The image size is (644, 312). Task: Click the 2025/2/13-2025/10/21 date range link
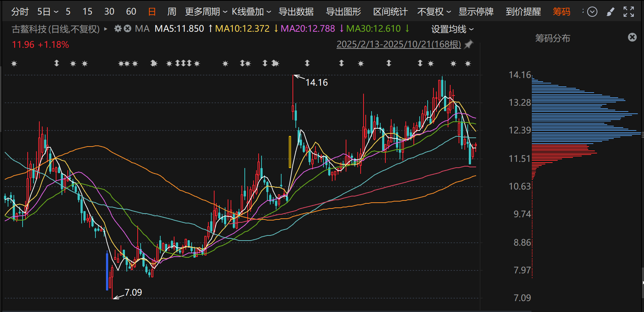click(x=398, y=44)
